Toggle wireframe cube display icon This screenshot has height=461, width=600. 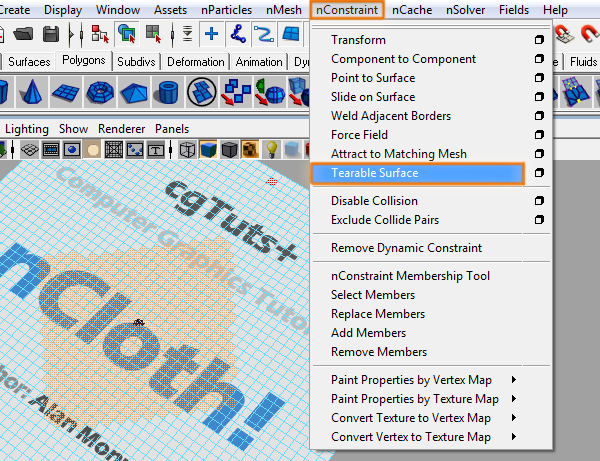coord(188,150)
